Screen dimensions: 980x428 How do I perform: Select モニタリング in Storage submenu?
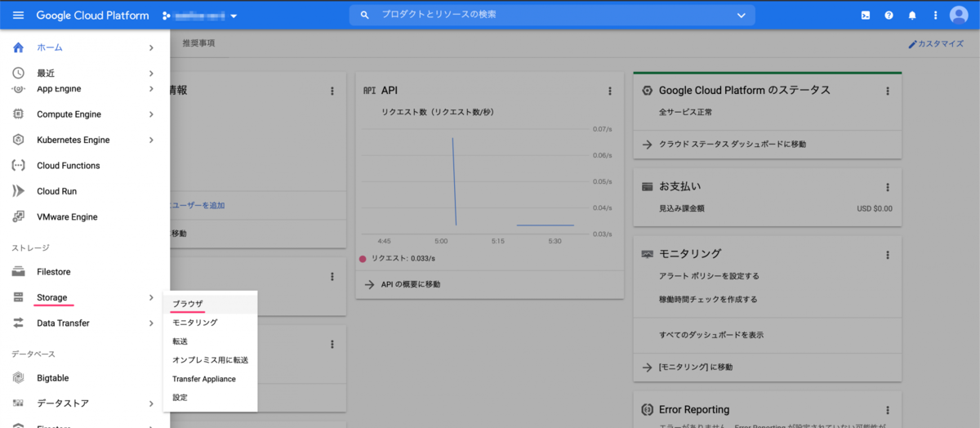210,323
